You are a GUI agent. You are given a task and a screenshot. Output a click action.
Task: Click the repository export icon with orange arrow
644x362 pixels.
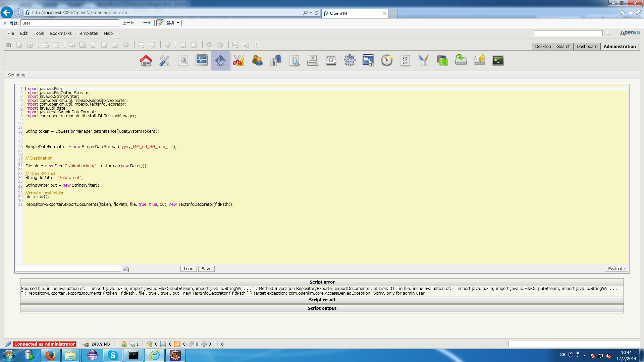tap(479, 60)
